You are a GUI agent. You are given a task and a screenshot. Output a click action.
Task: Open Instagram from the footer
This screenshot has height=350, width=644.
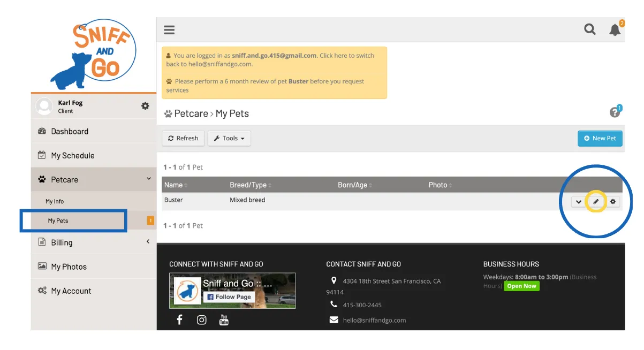[x=201, y=319]
